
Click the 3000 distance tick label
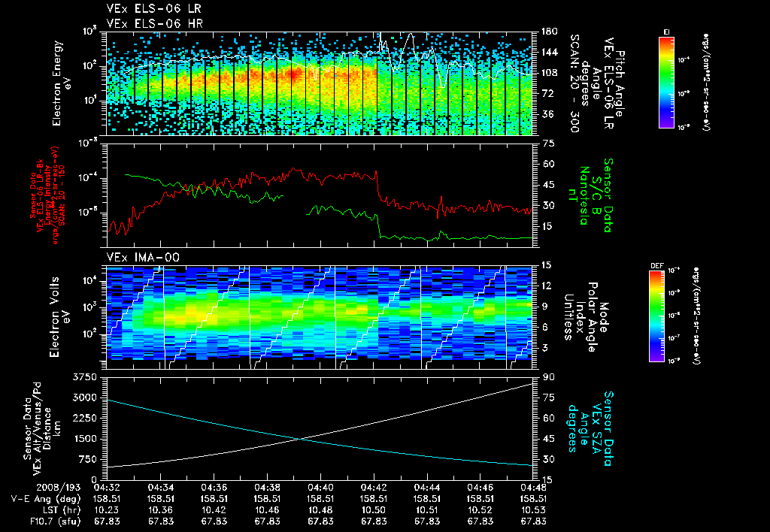85,397
